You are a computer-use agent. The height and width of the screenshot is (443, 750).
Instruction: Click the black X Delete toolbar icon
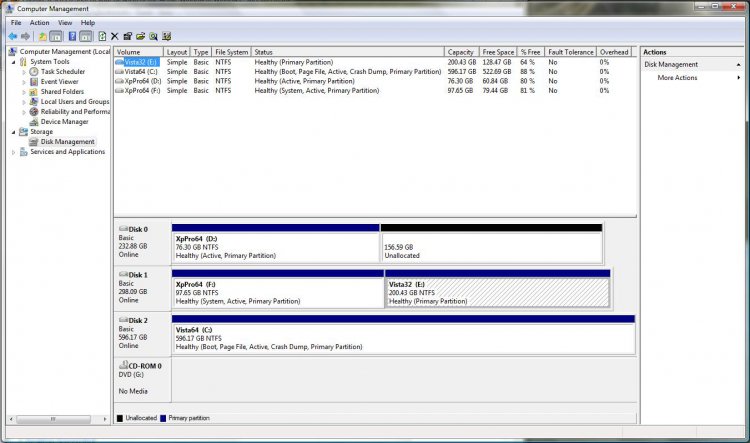(114, 36)
